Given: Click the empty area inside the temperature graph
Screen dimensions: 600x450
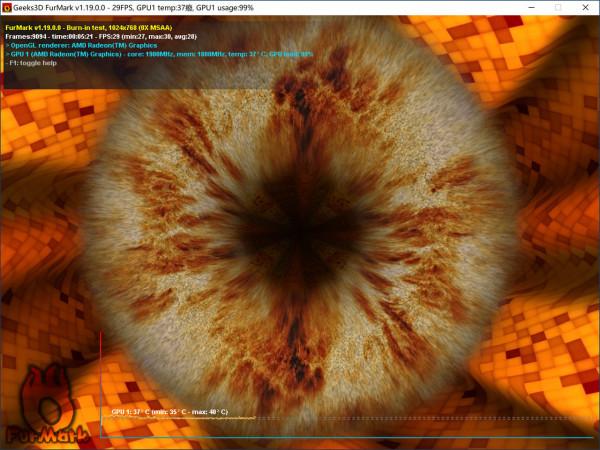Looking at the screenshot, I should coord(350,380).
